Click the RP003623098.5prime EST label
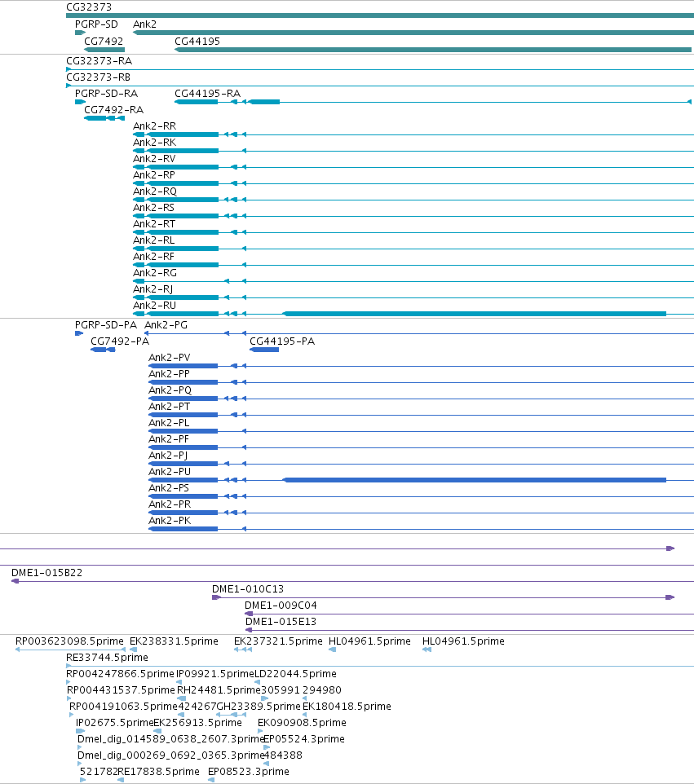Viewport: 694px width, 784px height. (69, 641)
